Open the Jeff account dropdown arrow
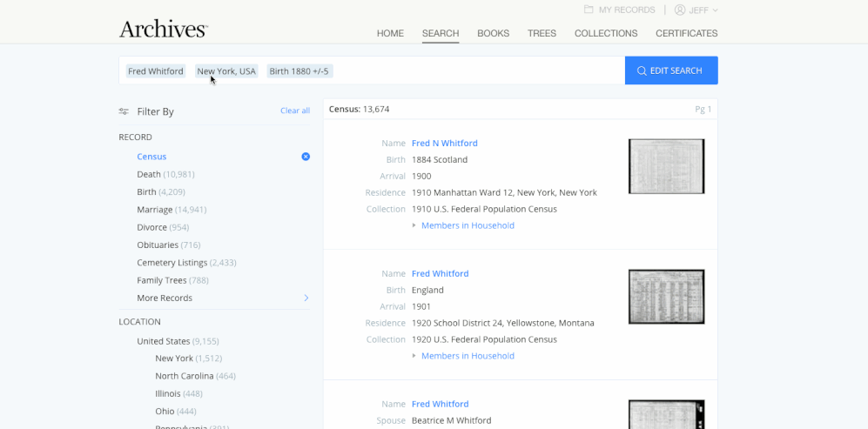 click(715, 10)
